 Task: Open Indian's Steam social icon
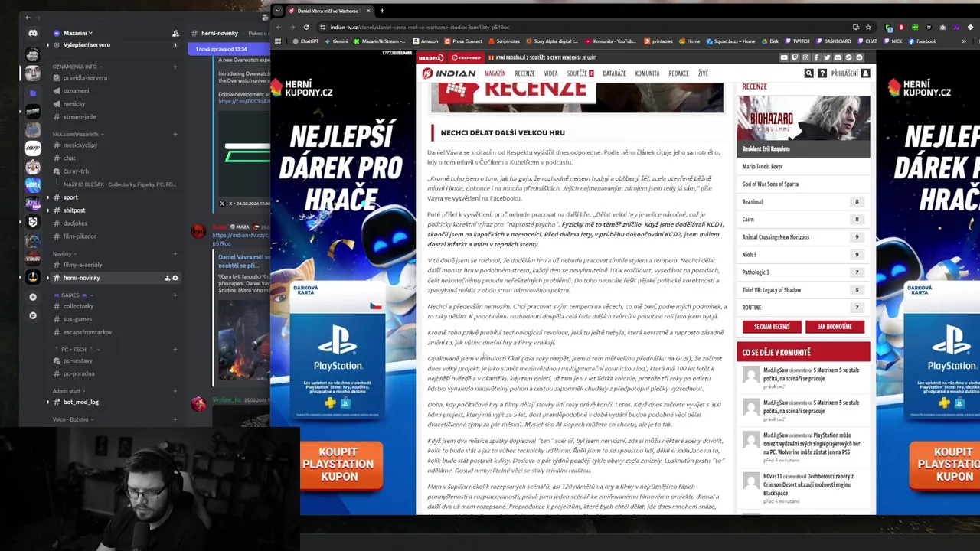848,57
